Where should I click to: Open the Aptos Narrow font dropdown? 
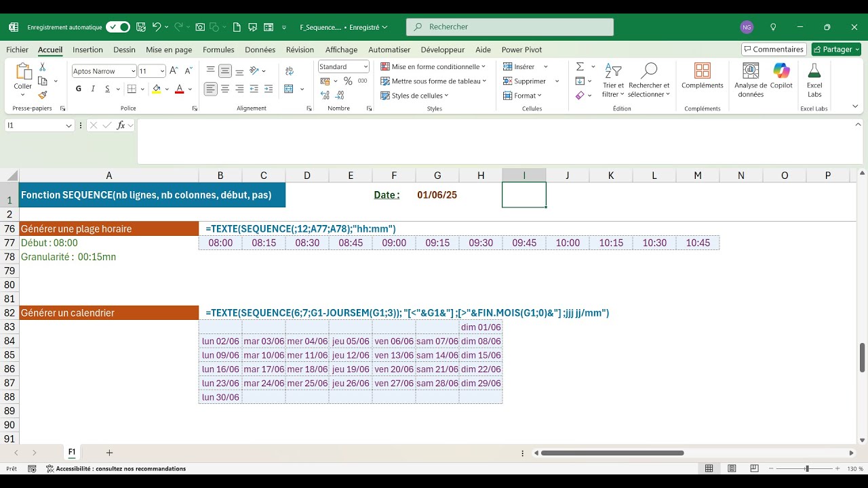[x=133, y=71]
